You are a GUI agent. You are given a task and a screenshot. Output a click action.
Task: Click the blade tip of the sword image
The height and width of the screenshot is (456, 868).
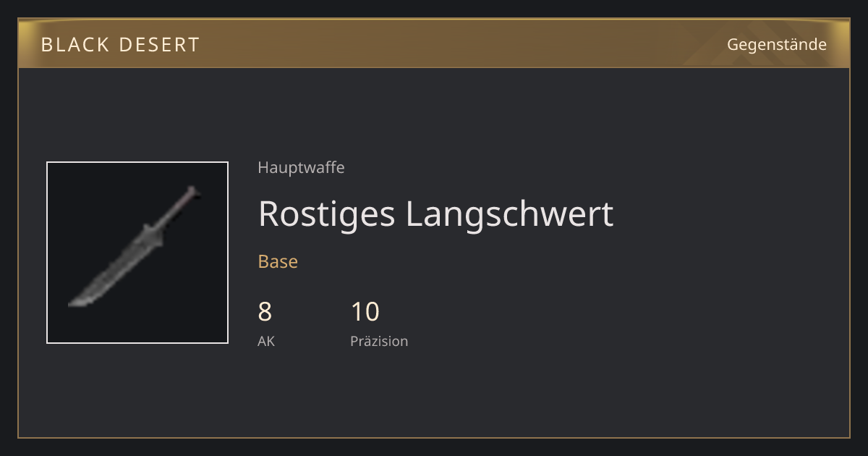[x=77, y=302]
